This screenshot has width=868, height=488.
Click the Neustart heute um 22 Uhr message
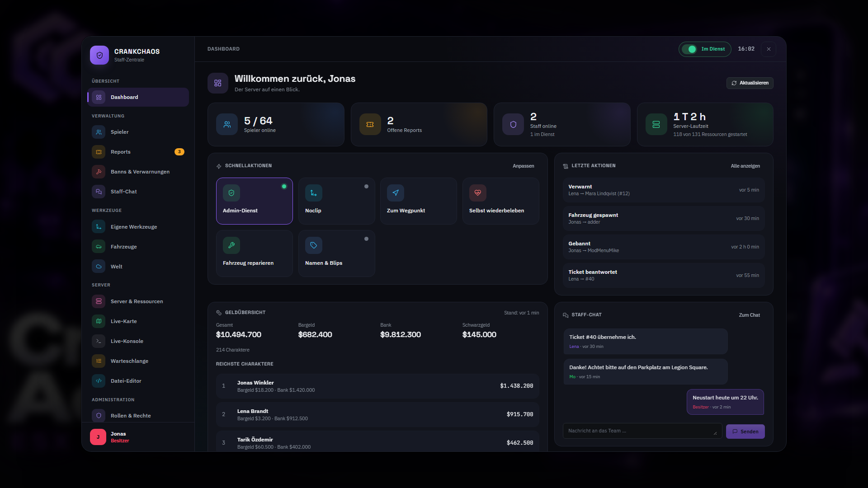[725, 402]
